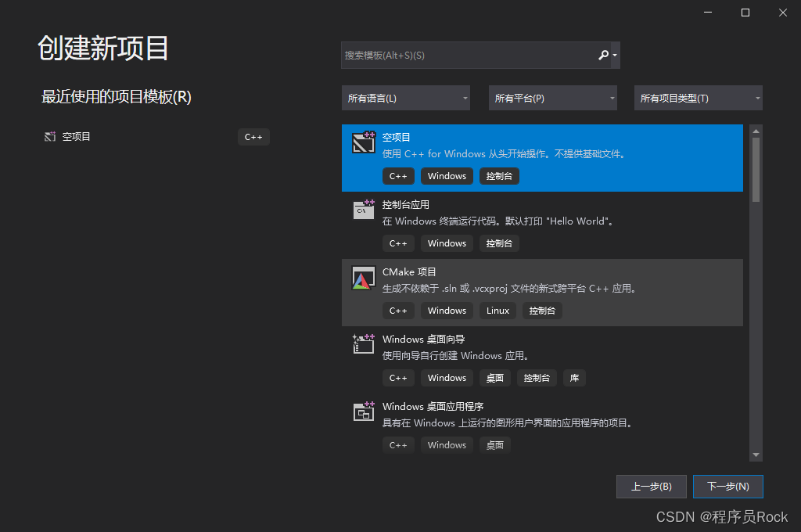
Task: Click the CMake project triangle icon
Action: (x=364, y=278)
